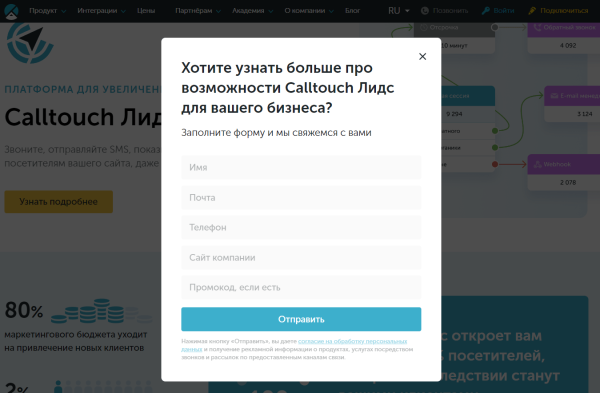Open the Интеграции menu

[97, 11]
